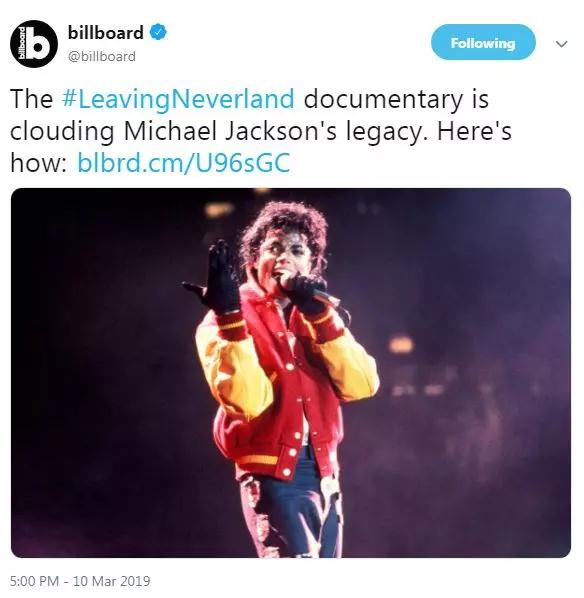Open the billboard profile avatar logo

34,44
